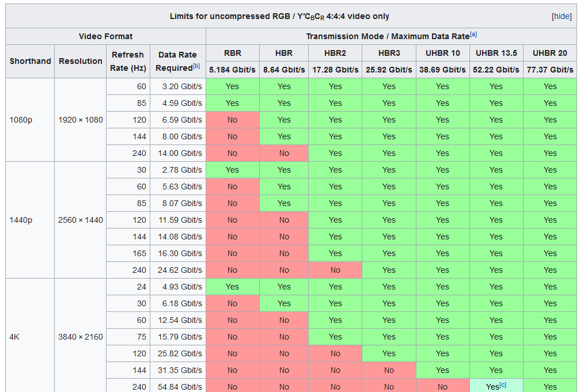The height and width of the screenshot is (392, 584).
Task: Select the 3.20 Gbit/s data rate cell
Action: (x=177, y=86)
